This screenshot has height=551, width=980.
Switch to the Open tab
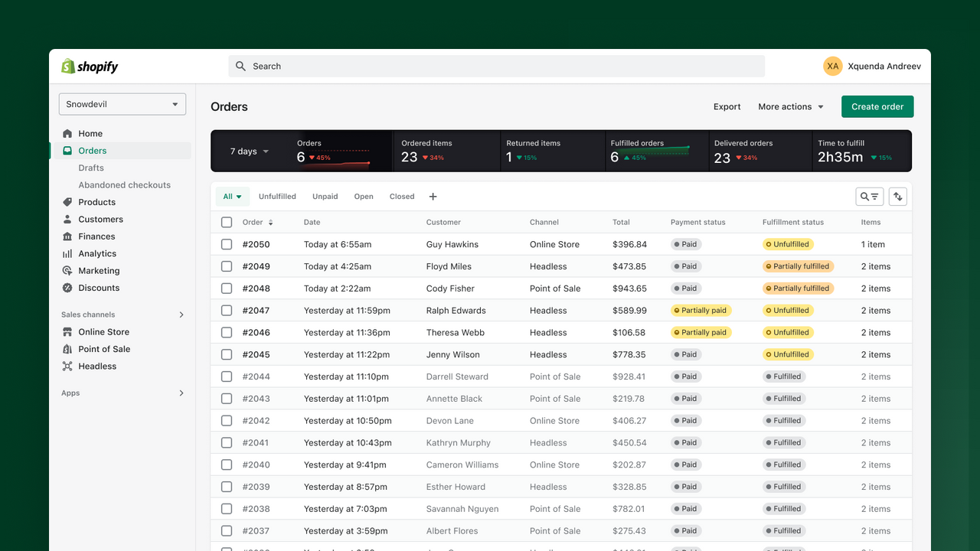pos(364,197)
